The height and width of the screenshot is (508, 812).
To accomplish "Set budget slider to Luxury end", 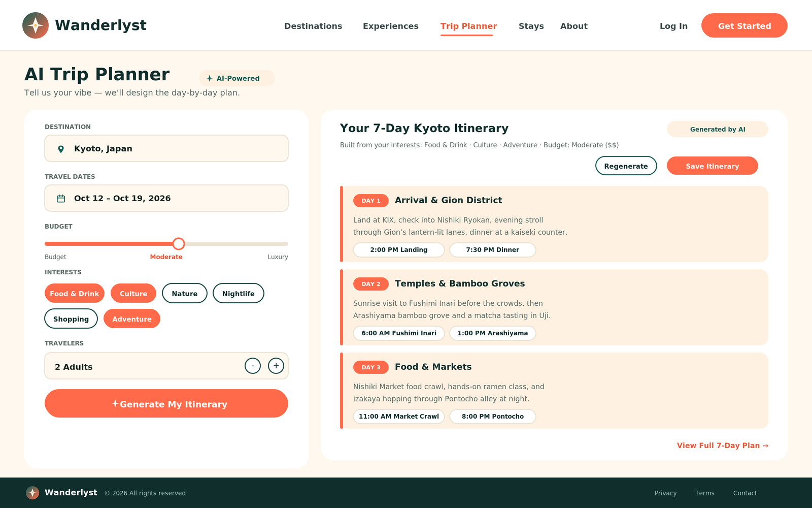I will [x=287, y=244].
